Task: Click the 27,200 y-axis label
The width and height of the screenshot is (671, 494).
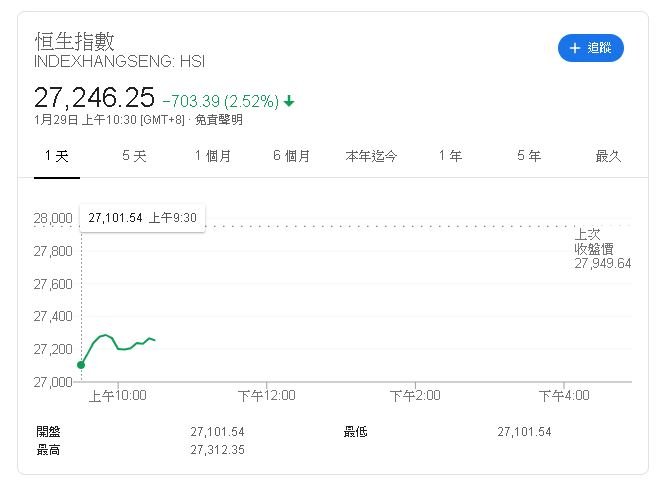Action: click(53, 349)
